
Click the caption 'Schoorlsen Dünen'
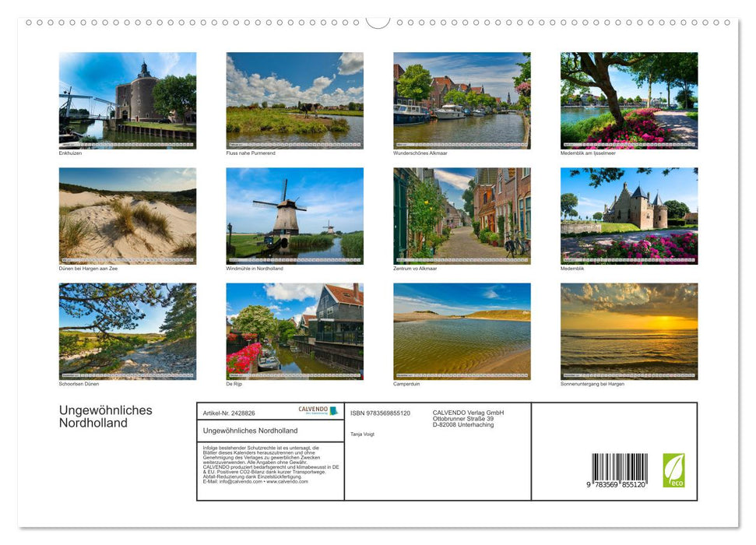(x=79, y=384)
